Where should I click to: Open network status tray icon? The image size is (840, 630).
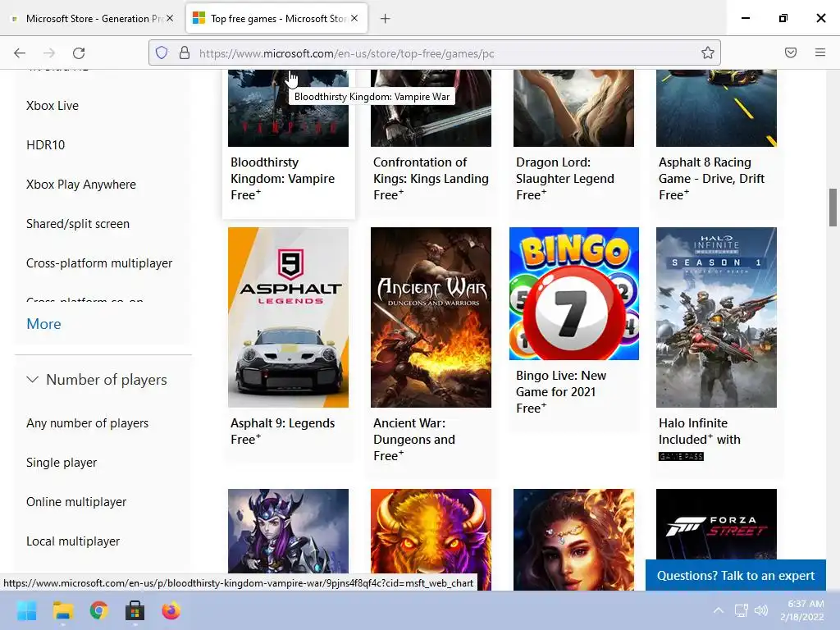point(741,610)
